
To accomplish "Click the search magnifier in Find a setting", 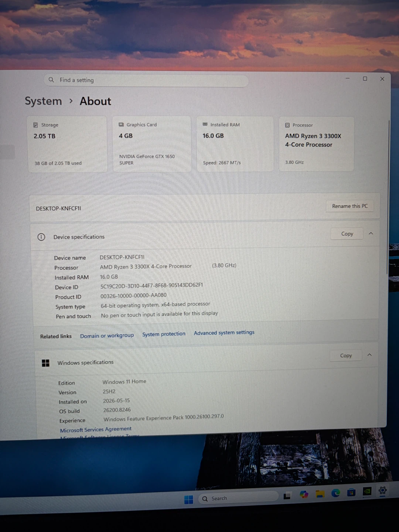I will coord(51,80).
